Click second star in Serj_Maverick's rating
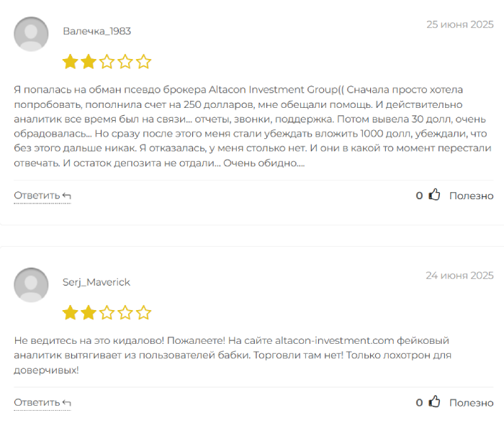 click(x=89, y=313)
